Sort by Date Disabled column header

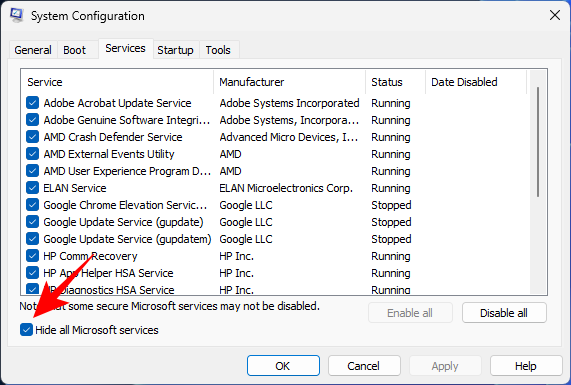[x=476, y=82]
